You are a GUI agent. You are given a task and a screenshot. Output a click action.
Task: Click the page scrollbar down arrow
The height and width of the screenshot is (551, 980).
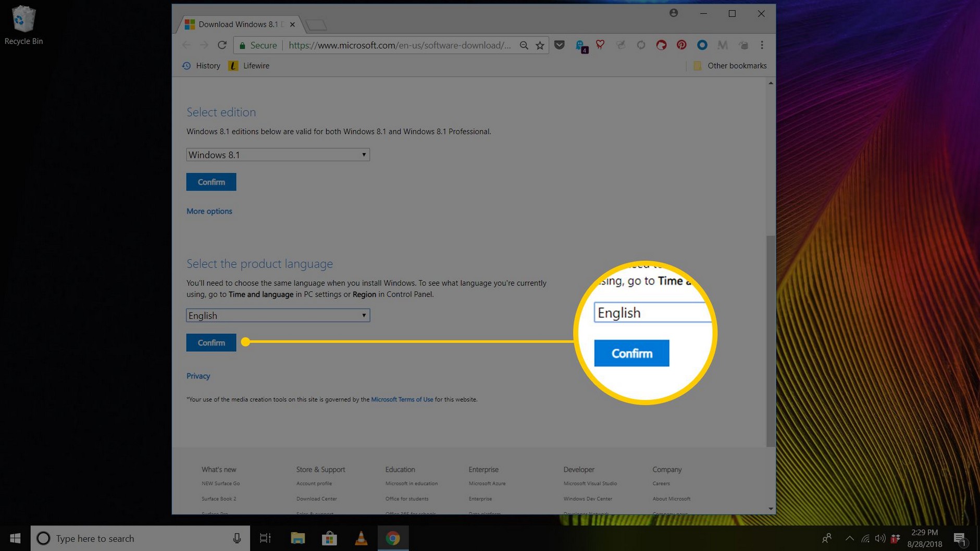point(771,509)
